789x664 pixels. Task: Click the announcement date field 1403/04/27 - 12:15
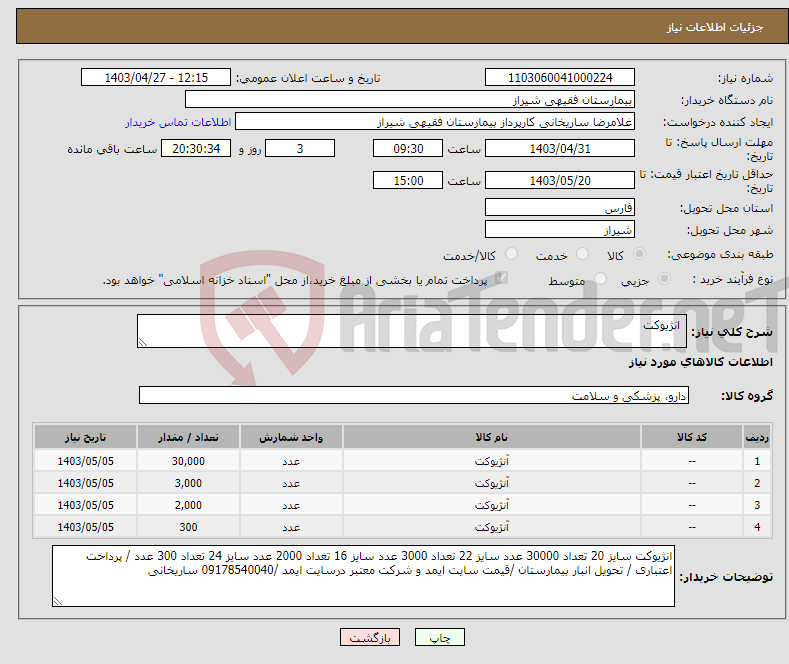pyautogui.click(x=156, y=77)
